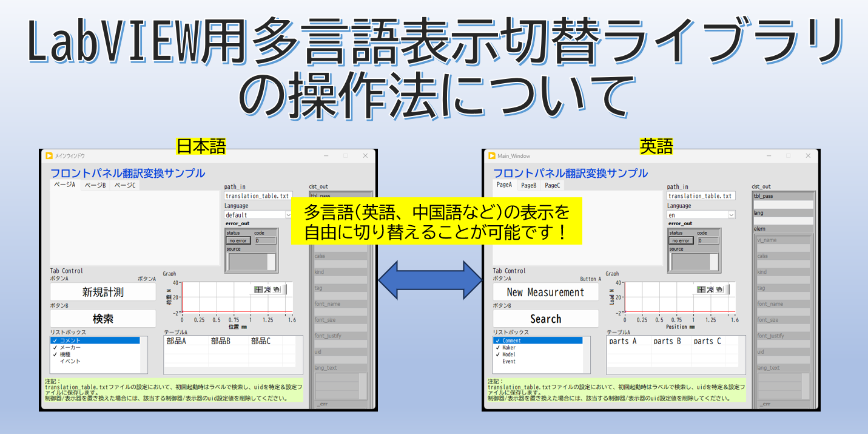Select zoom tool in Japanese window graph palette

[x=267, y=290]
